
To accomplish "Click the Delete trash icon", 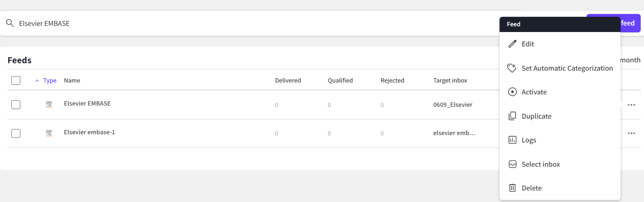I will tap(512, 188).
